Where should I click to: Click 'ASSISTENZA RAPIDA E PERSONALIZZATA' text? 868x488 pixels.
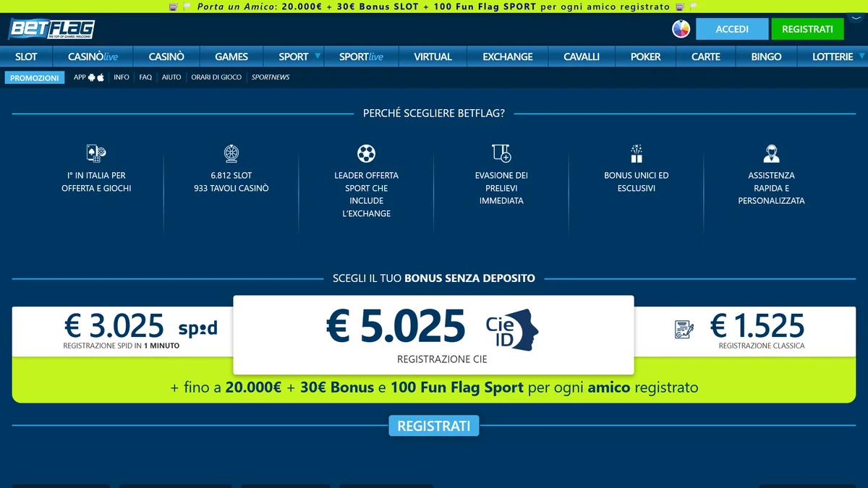pos(771,188)
